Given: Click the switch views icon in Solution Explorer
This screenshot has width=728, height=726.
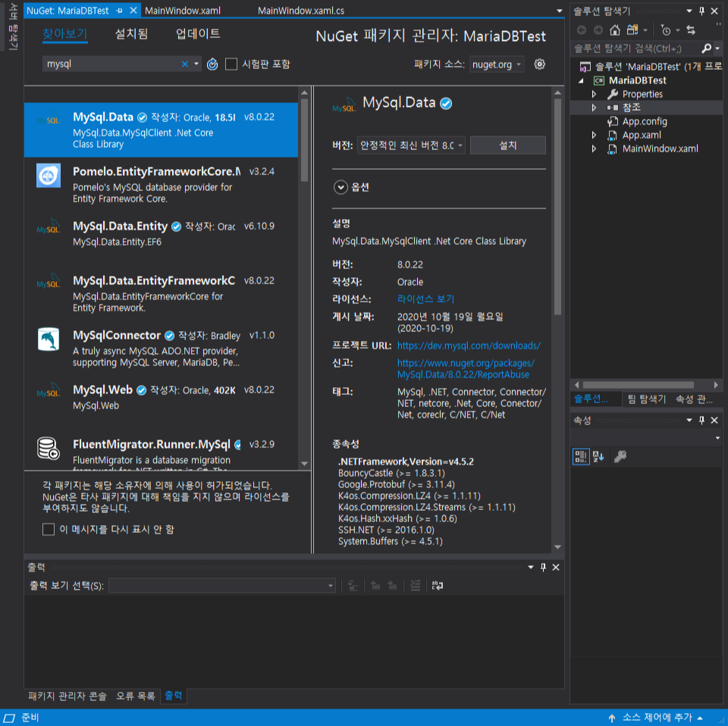Looking at the screenshot, I should [x=632, y=30].
